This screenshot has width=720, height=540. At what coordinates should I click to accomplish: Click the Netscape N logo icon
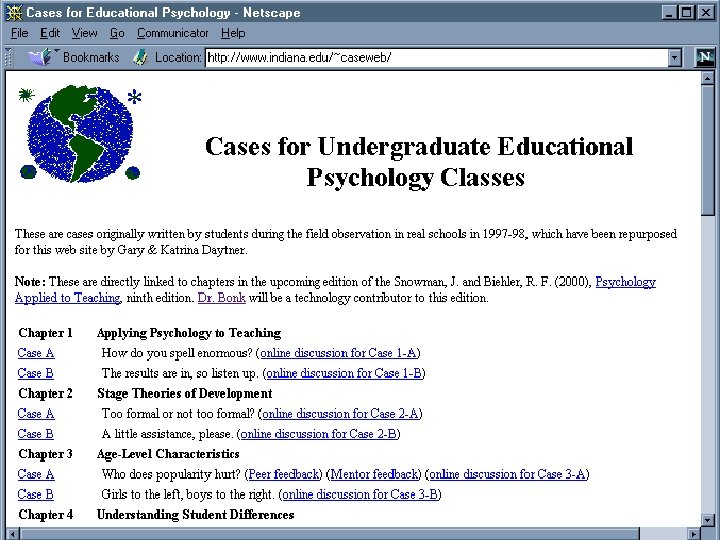coord(705,57)
